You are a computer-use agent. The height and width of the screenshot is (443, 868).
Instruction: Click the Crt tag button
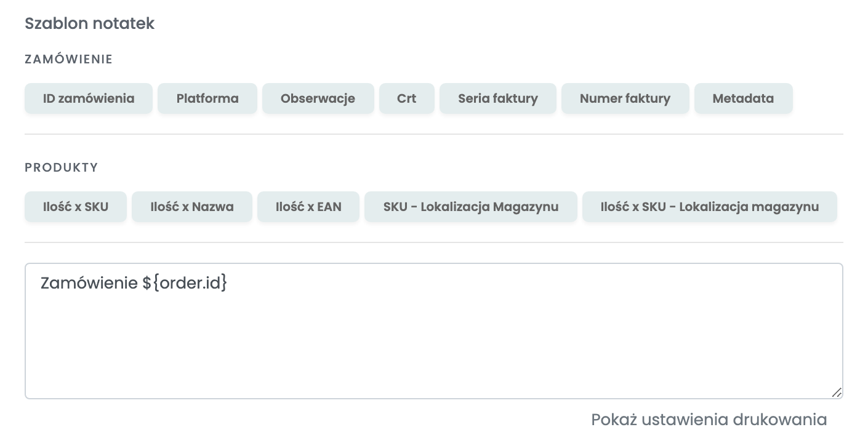(x=407, y=98)
